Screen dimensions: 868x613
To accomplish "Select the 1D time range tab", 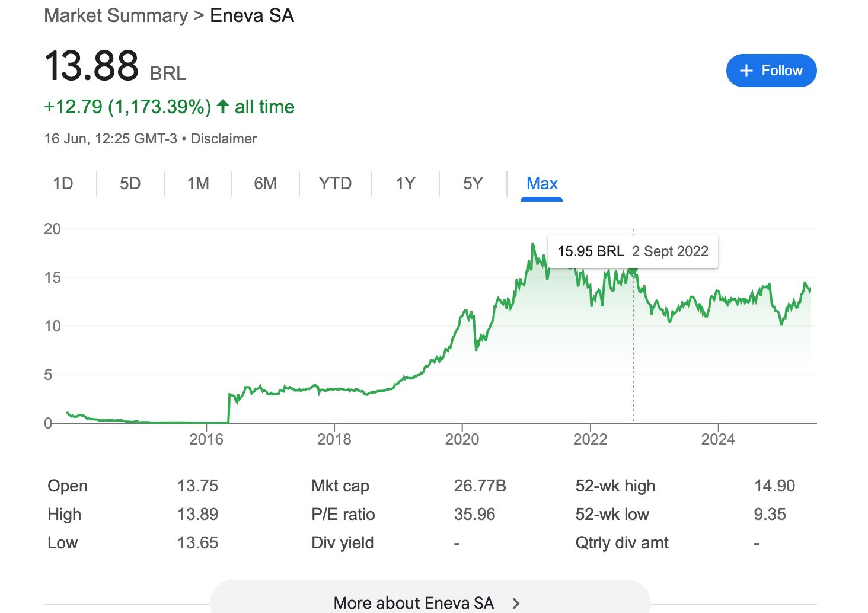I will point(63,184).
